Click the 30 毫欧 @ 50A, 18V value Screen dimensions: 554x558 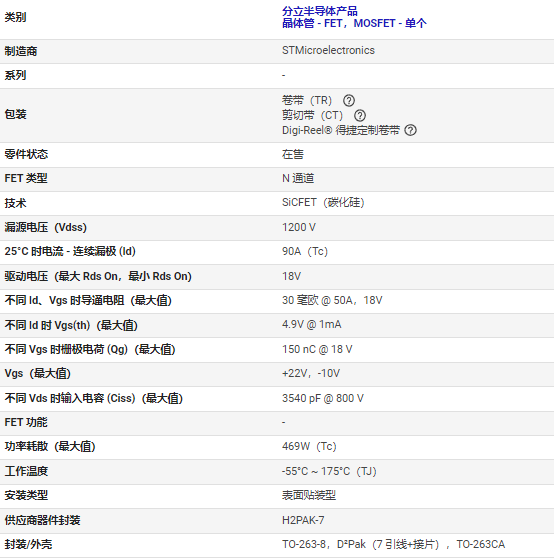click(x=332, y=300)
